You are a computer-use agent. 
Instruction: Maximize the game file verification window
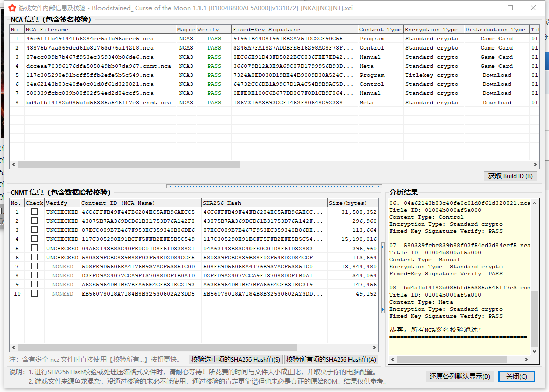coord(510,8)
